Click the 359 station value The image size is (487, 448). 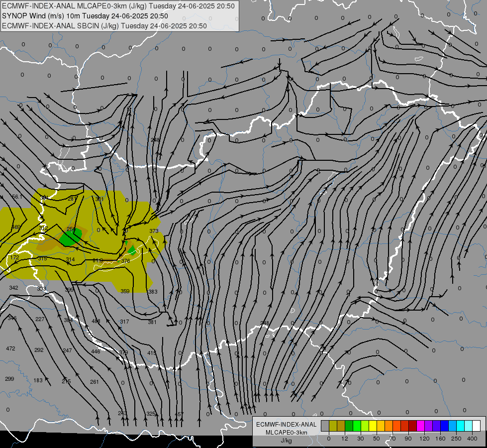125,291
